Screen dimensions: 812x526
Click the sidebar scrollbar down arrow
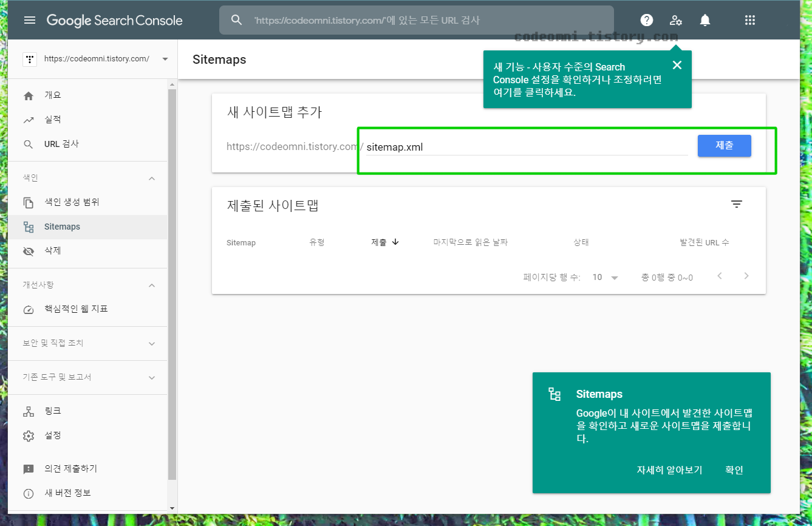click(x=172, y=508)
